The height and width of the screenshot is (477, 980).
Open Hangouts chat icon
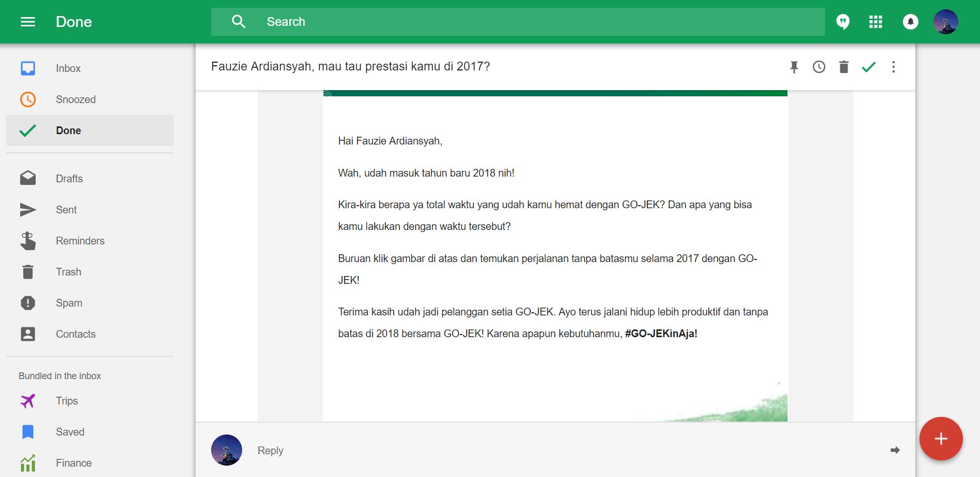pos(843,22)
